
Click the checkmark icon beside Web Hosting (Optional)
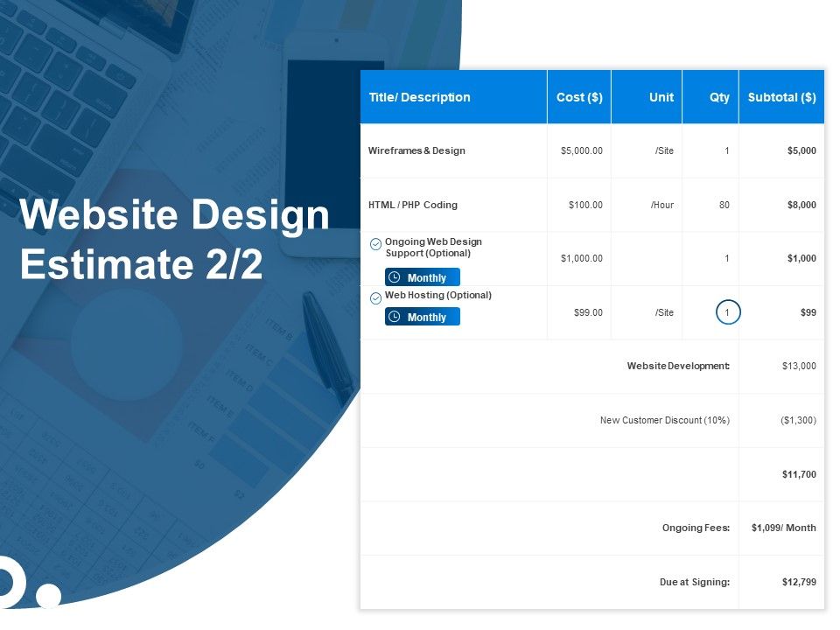click(375, 297)
